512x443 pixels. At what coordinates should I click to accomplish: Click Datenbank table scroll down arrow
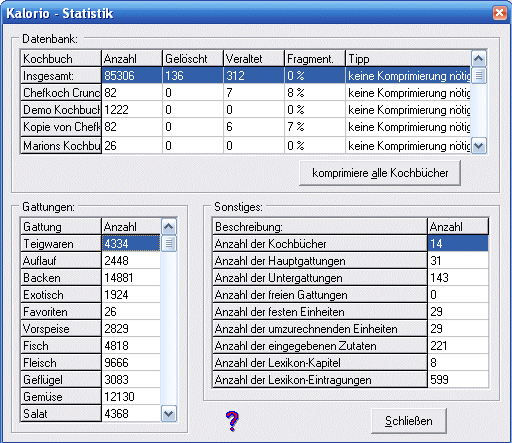pyautogui.click(x=479, y=146)
